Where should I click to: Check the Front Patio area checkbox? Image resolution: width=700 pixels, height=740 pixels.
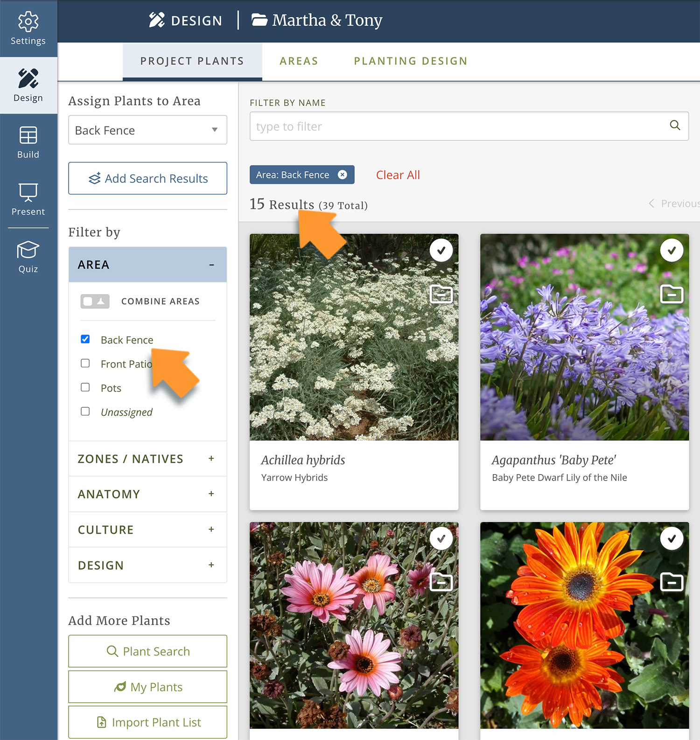pyautogui.click(x=85, y=363)
